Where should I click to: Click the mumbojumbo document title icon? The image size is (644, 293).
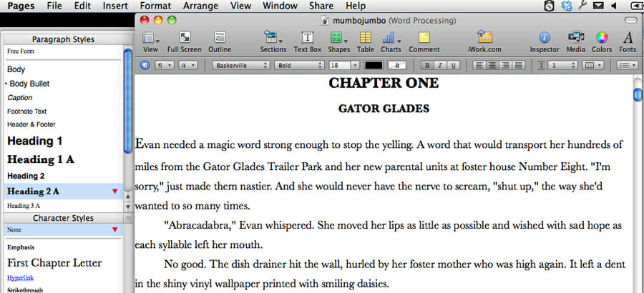point(325,20)
